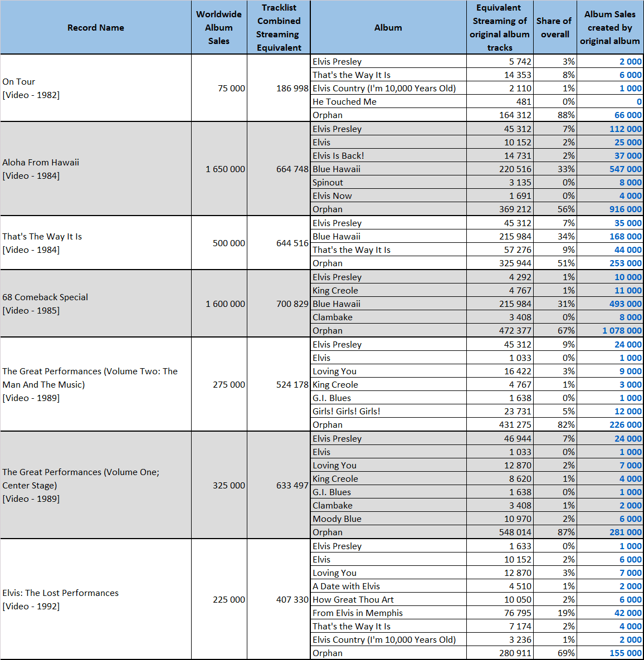Image resolution: width=644 pixels, height=660 pixels.
Task: Click streaming value '548 014'
Action: coord(515,532)
